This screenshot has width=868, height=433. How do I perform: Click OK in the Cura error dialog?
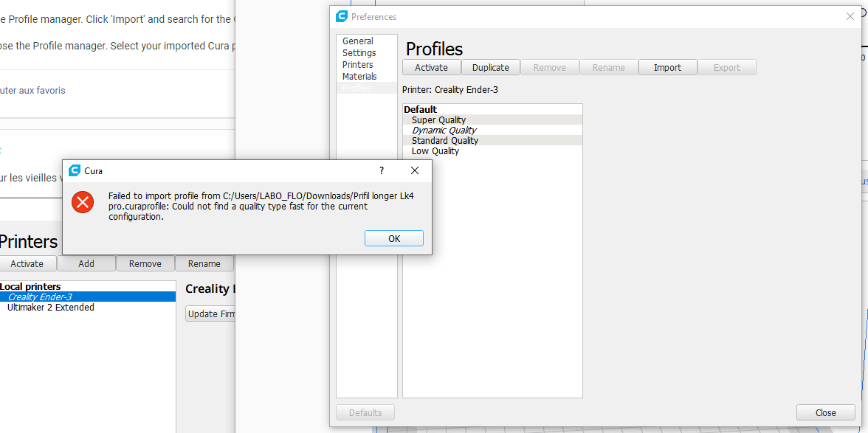[393, 238]
